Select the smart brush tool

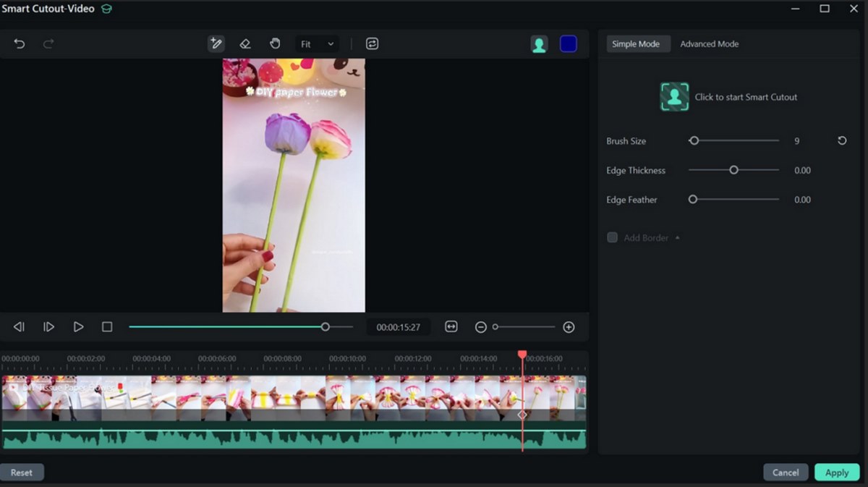tap(216, 44)
